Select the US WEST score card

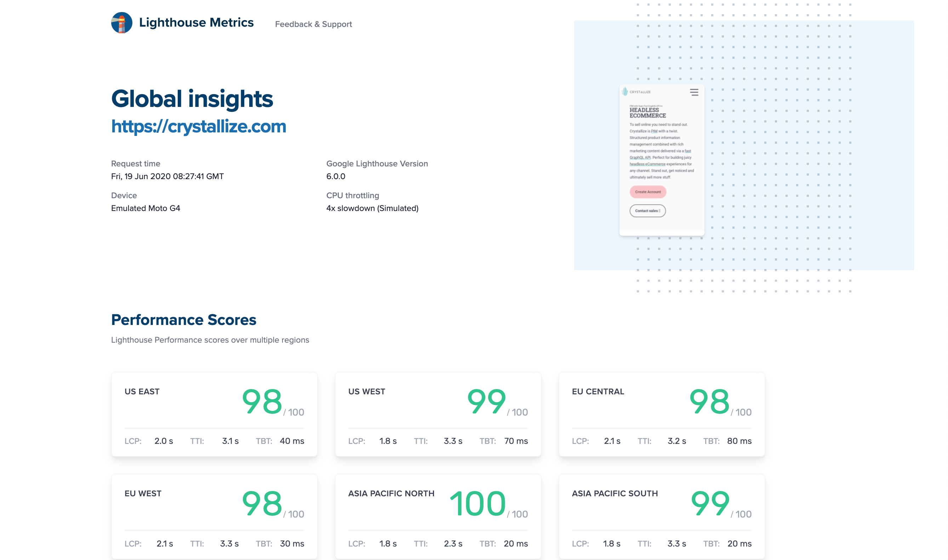[x=438, y=415]
